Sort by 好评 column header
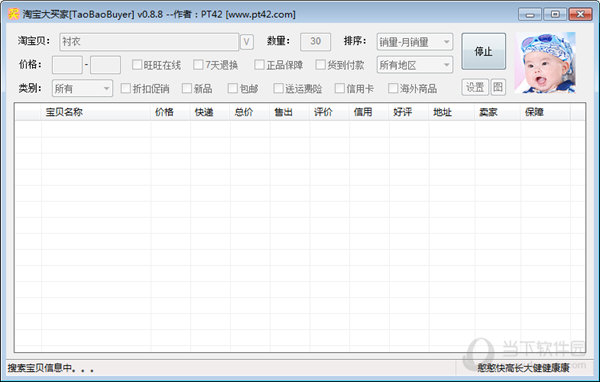This screenshot has width=600, height=382. (x=409, y=112)
